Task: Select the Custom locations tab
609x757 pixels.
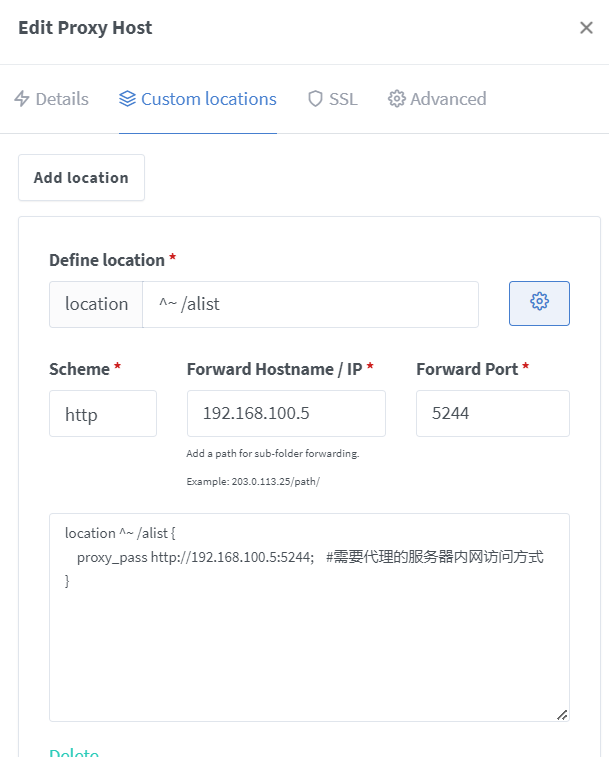Action: (x=198, y=99)
